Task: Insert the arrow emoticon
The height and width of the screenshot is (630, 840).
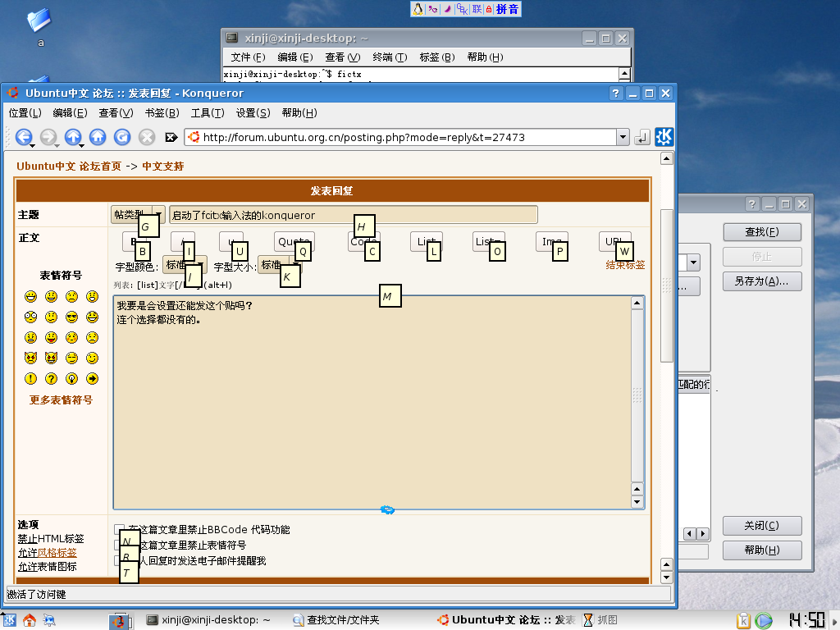Action: (92, 379)
